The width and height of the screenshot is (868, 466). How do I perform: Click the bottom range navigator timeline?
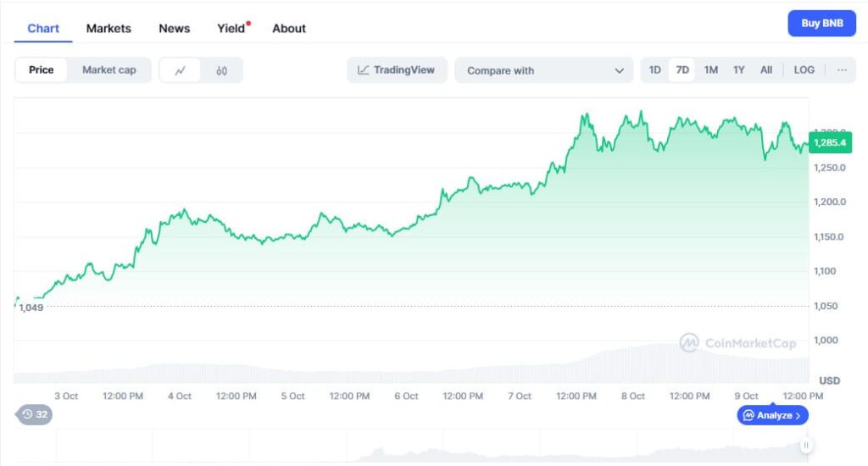point(424,446)
